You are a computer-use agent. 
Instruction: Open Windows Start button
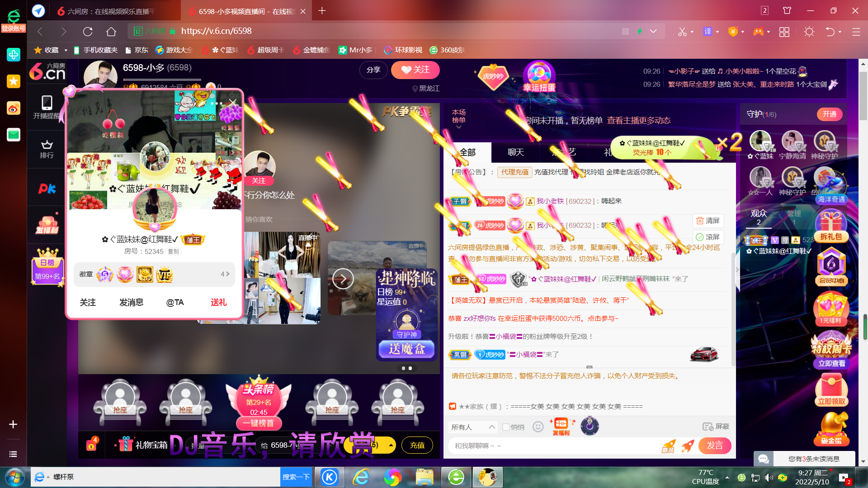click(x=14, y=477)
